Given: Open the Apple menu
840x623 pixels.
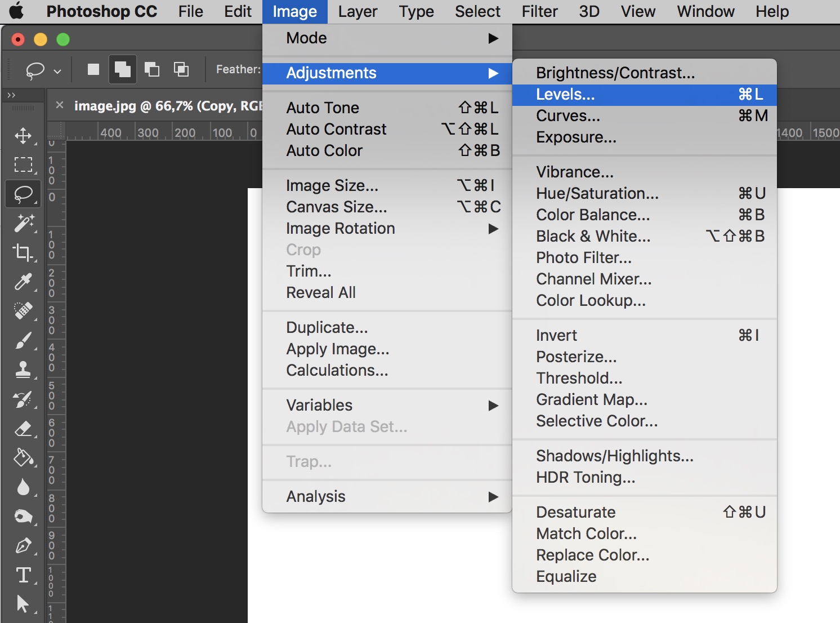Looking at the screenshot, I should 17,11.
